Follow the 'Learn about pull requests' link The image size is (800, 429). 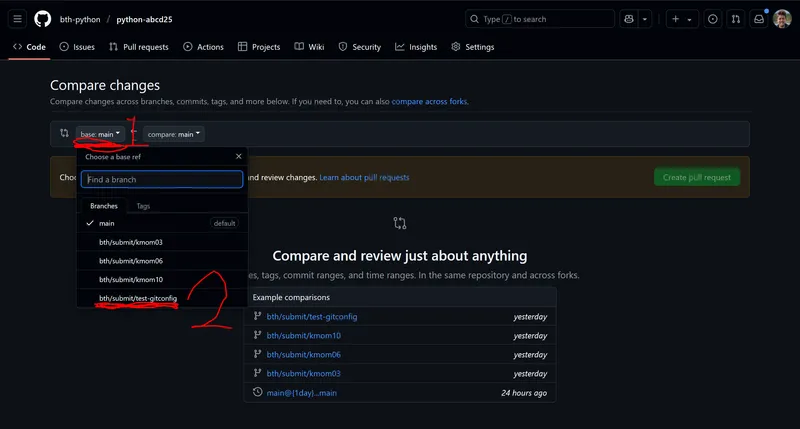point(364,178)
